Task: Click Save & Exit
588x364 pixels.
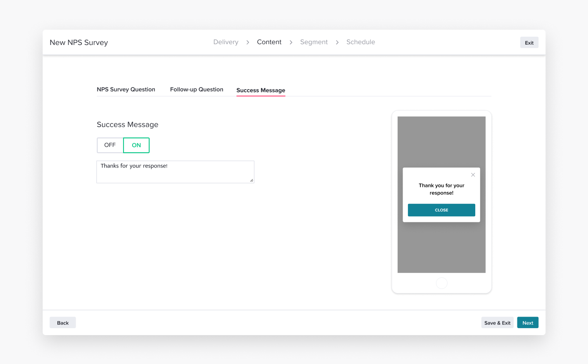Action: [x=498, y=323]
